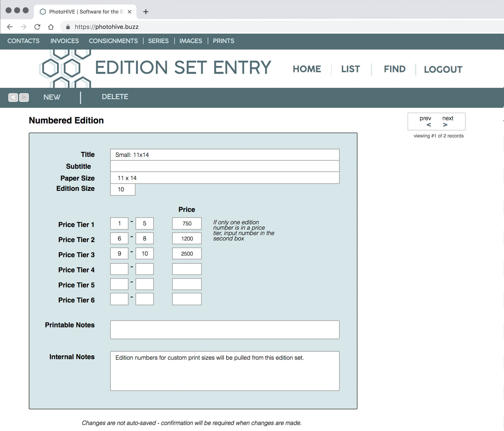
Task: Open a new browser tab
Action: click(146, 12)
